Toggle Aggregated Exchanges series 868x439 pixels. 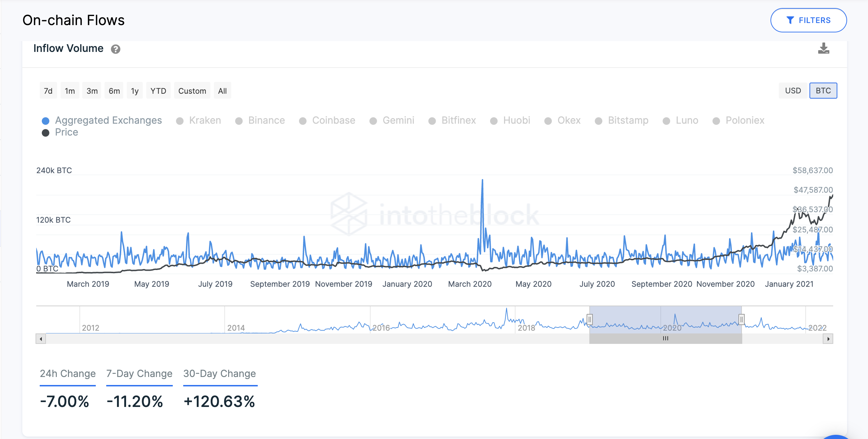pos(102,121)
